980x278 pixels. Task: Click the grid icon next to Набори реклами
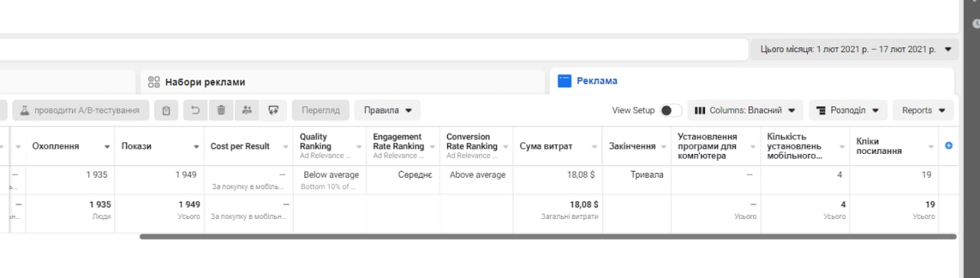pyautogui.click(x=153, y=81)
